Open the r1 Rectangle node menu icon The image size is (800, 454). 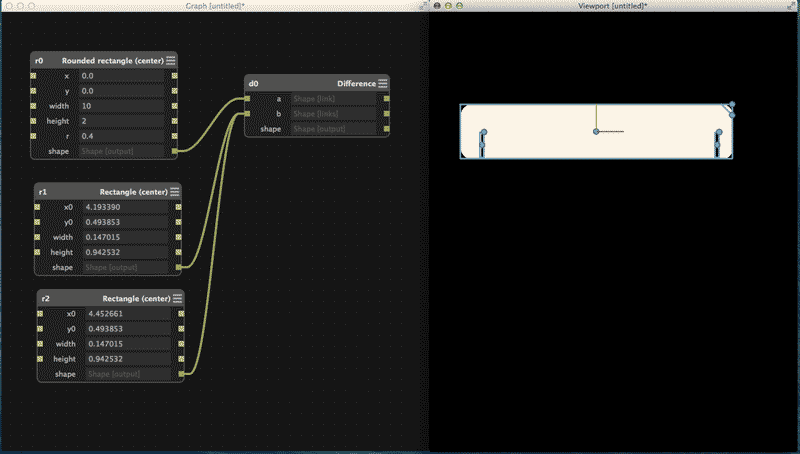point(174,192)
